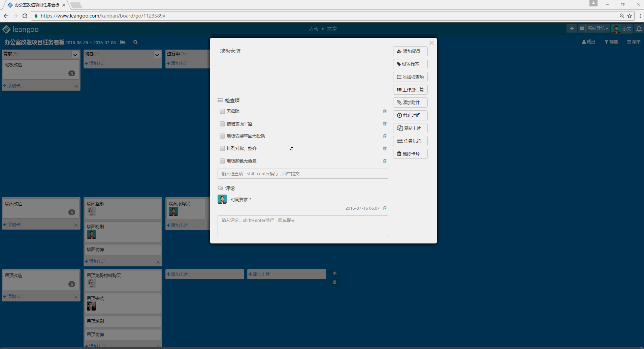Delete the 时间要求 comment
Viewport: 644px width, 349px height.
385,208
